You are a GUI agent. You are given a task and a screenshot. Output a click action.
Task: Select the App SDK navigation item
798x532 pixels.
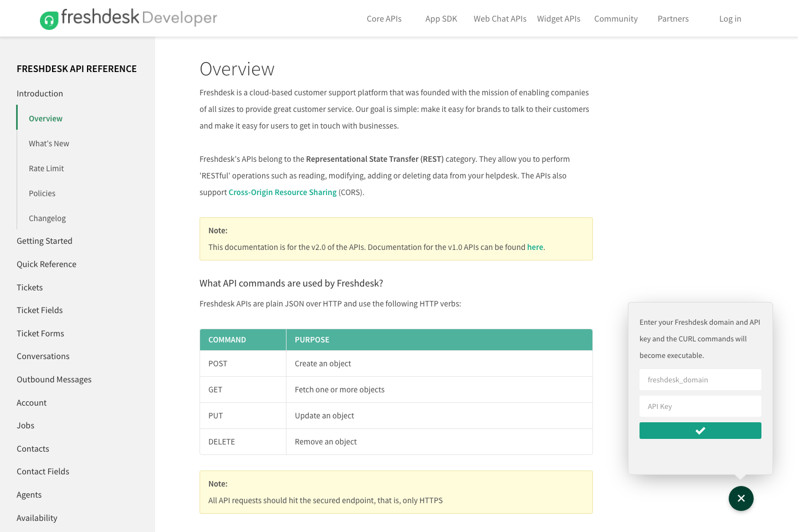(x=441, y=18)
